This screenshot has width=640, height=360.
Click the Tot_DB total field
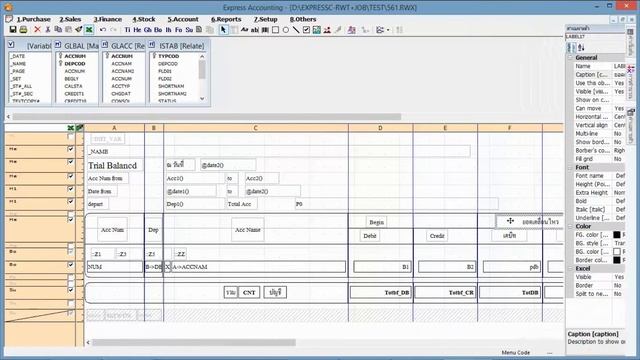click(381, 293)
